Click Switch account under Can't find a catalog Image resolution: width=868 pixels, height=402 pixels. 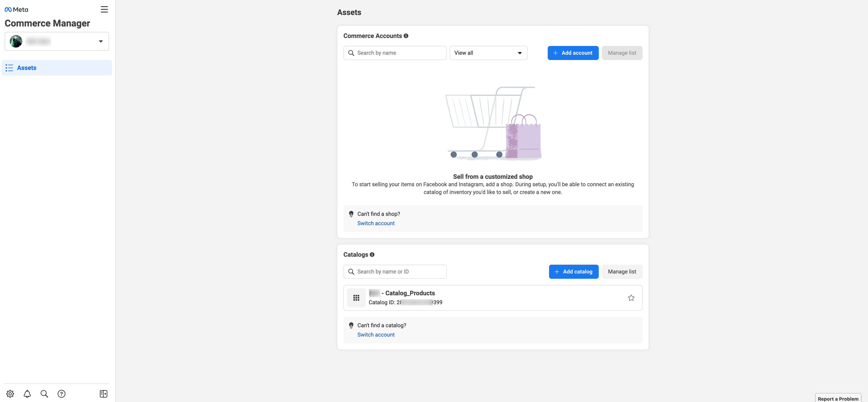pyautogui.click(x=376, y=335)
